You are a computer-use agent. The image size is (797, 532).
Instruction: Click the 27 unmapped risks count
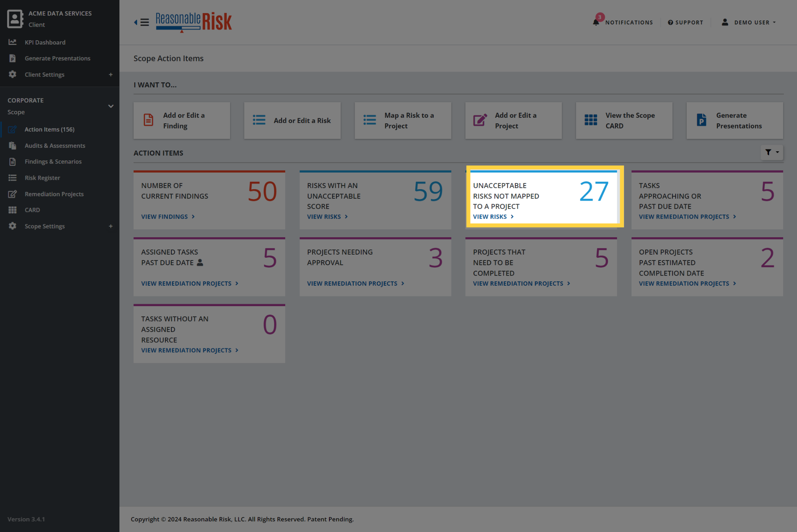(x=594, y=192)
